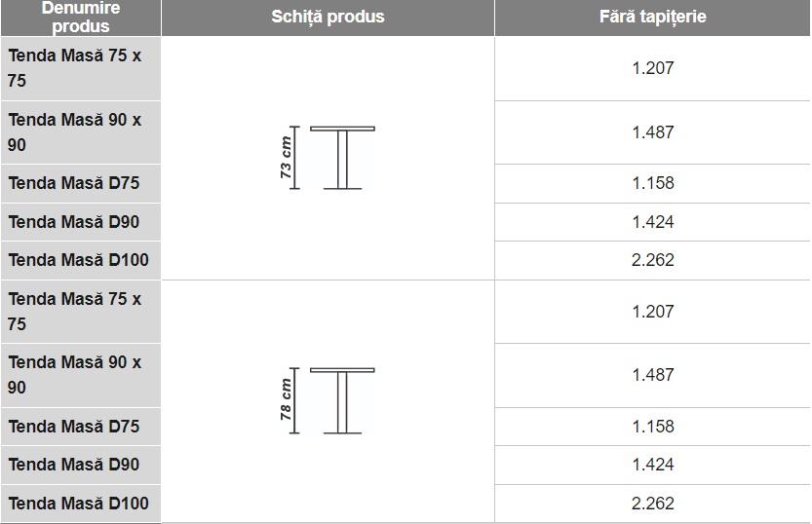Click the first 2.262 price cell
Screen dimensions: 812x524
click(652, 260)
